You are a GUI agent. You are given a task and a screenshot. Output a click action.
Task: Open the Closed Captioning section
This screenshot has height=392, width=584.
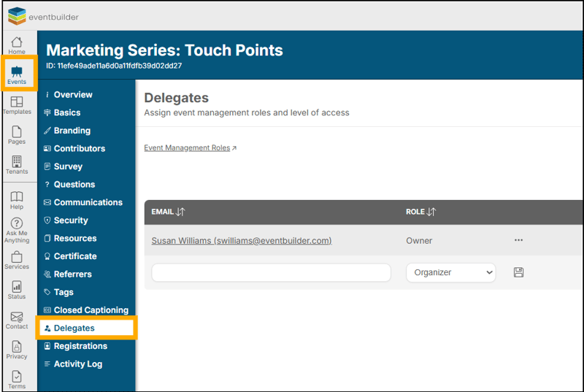pyautogui.click(x=91, y=310)
